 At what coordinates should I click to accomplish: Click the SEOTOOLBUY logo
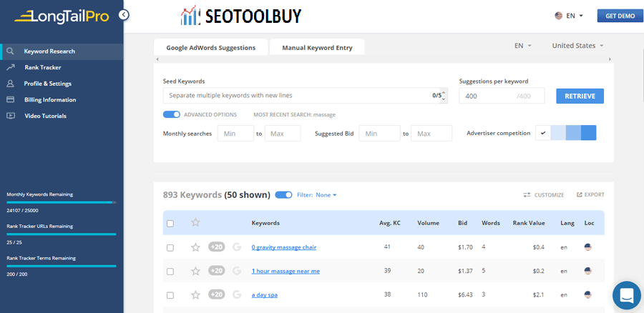click(x=240, y=16)
